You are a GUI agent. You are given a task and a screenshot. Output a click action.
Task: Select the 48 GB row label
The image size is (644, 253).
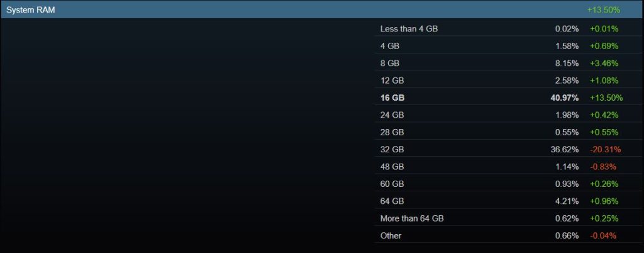392,167
